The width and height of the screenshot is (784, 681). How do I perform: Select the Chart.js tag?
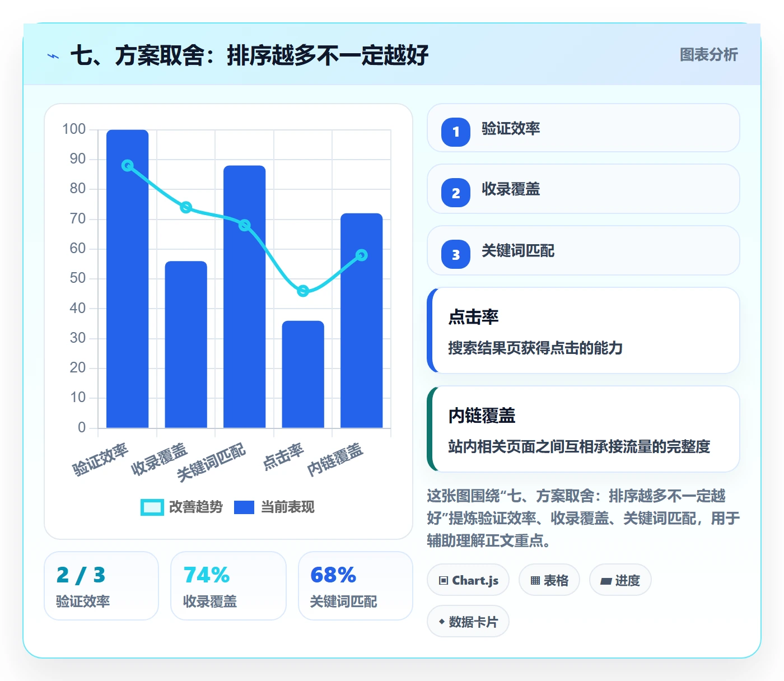click(468, 580)
